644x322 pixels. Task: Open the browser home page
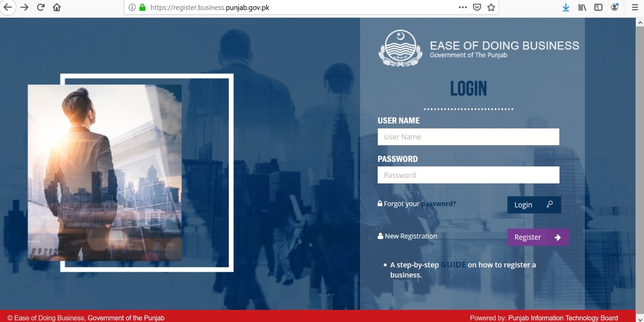[57, 8]
